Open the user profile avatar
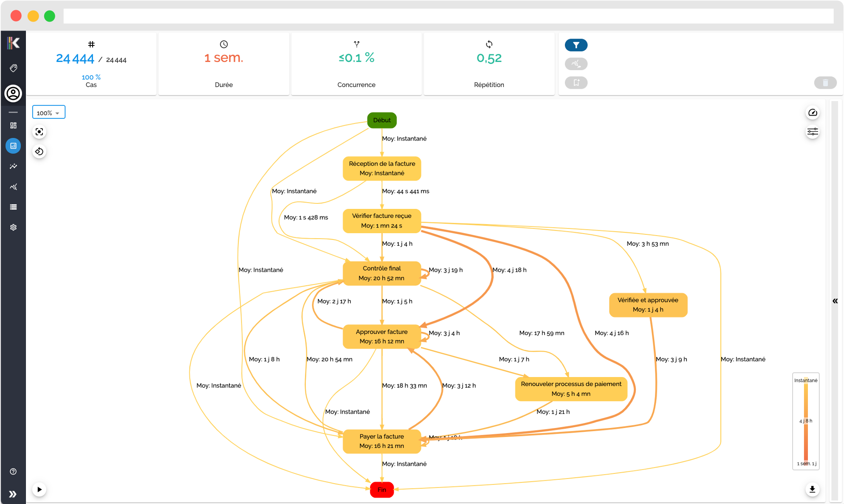Viewport: 844px width, 504px height. (x=13, y=93)
